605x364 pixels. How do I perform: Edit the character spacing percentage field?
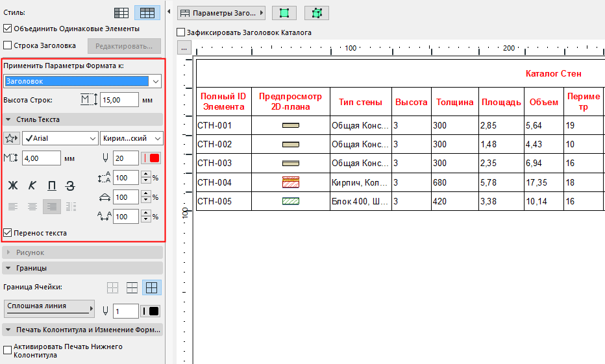(126, 216)
